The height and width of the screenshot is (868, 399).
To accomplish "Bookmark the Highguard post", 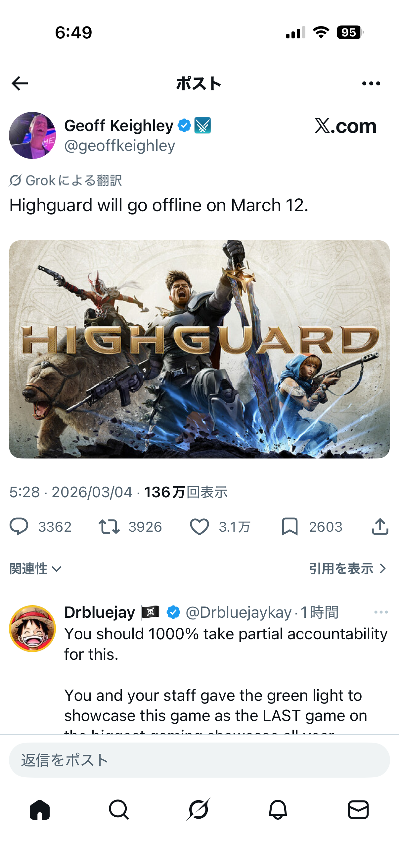I will (289, 527).
